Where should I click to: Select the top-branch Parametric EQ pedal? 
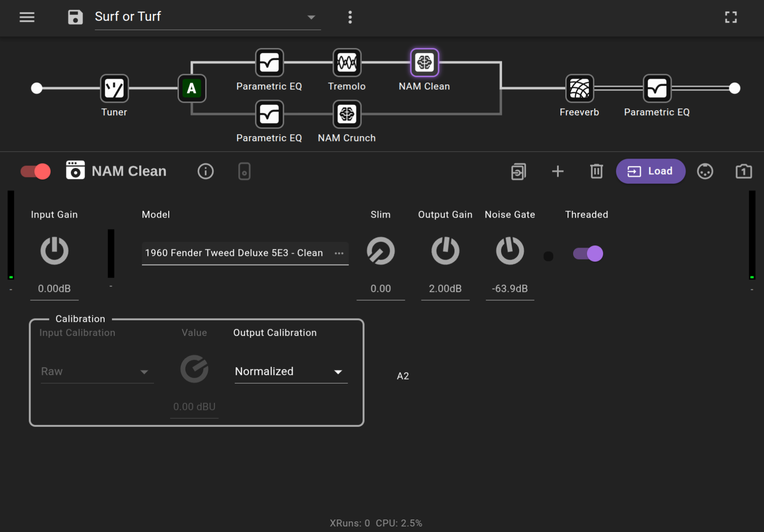(x=269, y=62)
